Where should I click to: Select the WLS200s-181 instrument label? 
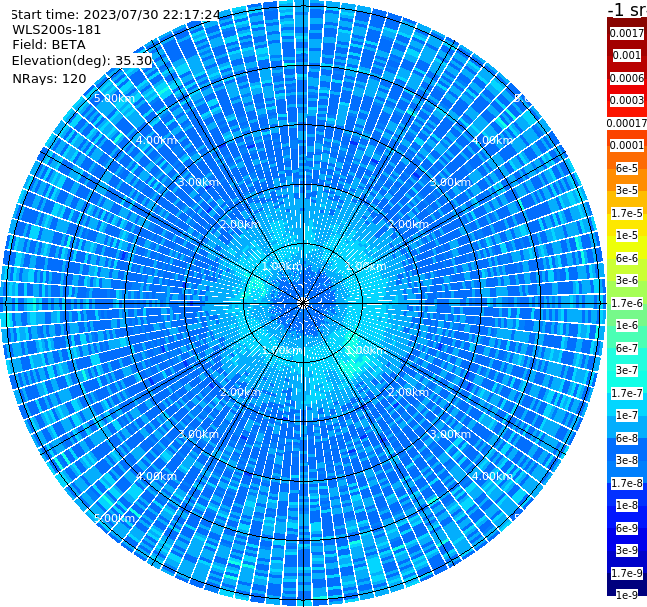click(x=57, y=30)
